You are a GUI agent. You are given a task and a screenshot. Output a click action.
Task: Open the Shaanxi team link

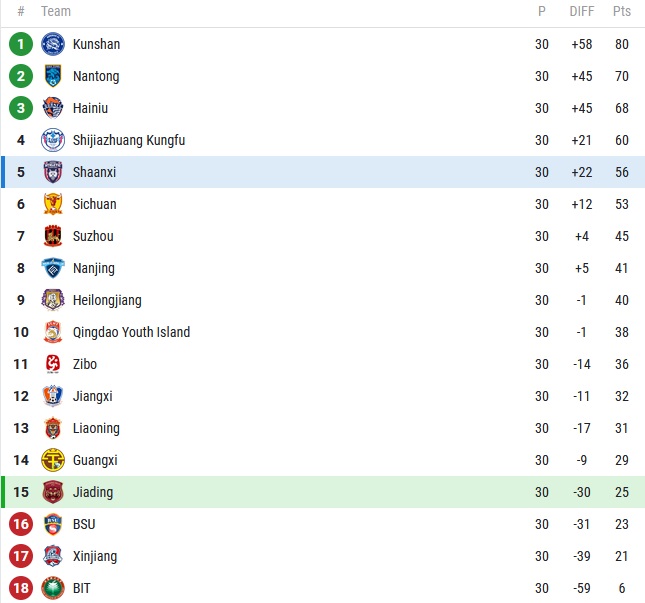[94, 172]
